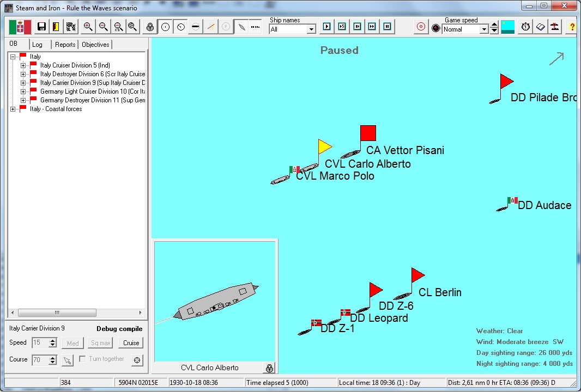
Task: Open the Ship names dropdown
Action: coord(311,29)
